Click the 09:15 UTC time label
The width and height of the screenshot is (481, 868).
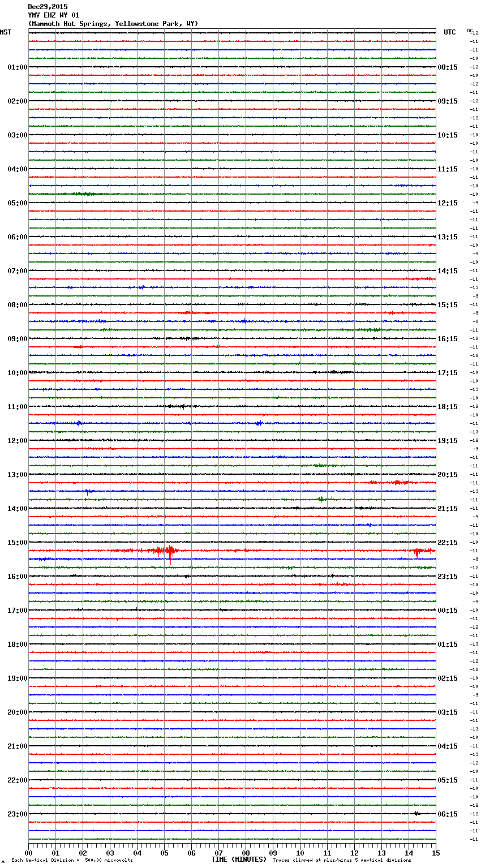[x=448, y=101]
